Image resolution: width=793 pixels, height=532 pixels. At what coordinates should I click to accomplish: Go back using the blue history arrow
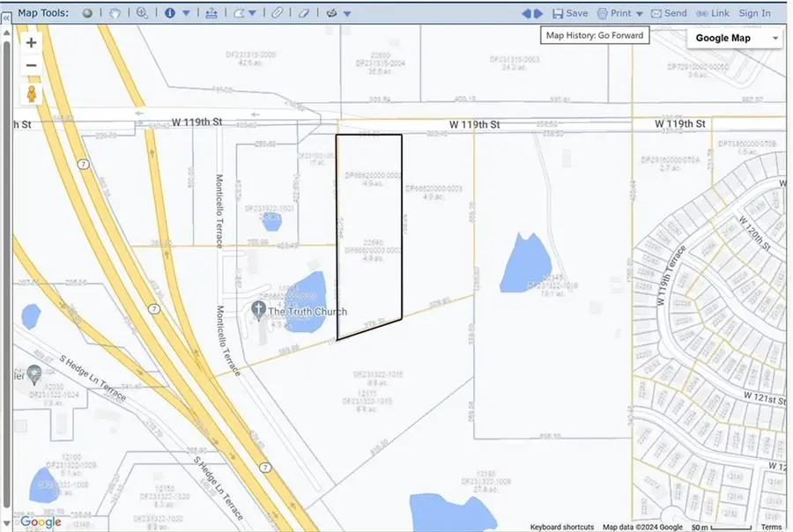click(x=527, y=12)
